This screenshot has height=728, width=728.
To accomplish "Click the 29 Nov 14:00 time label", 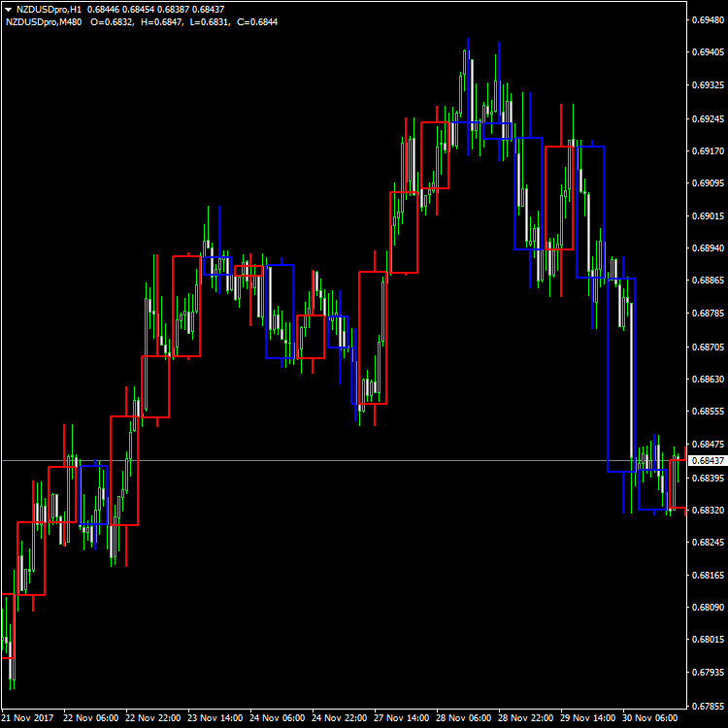I will pyautogui.click(x=588, y=717).
